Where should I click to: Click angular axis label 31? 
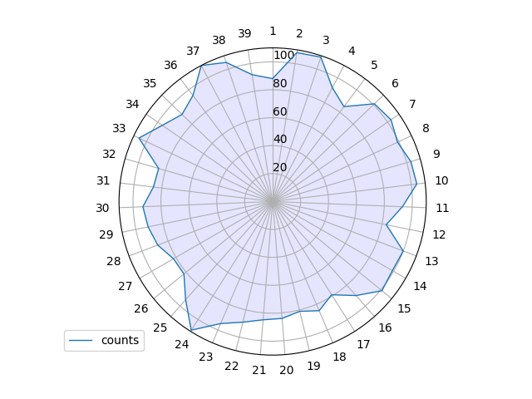click(x=103, y=180)
